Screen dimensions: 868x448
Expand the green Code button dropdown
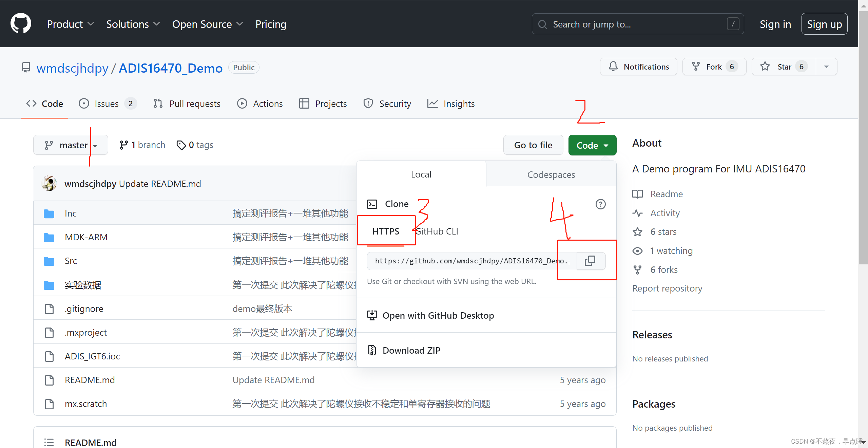coord(592,145)
